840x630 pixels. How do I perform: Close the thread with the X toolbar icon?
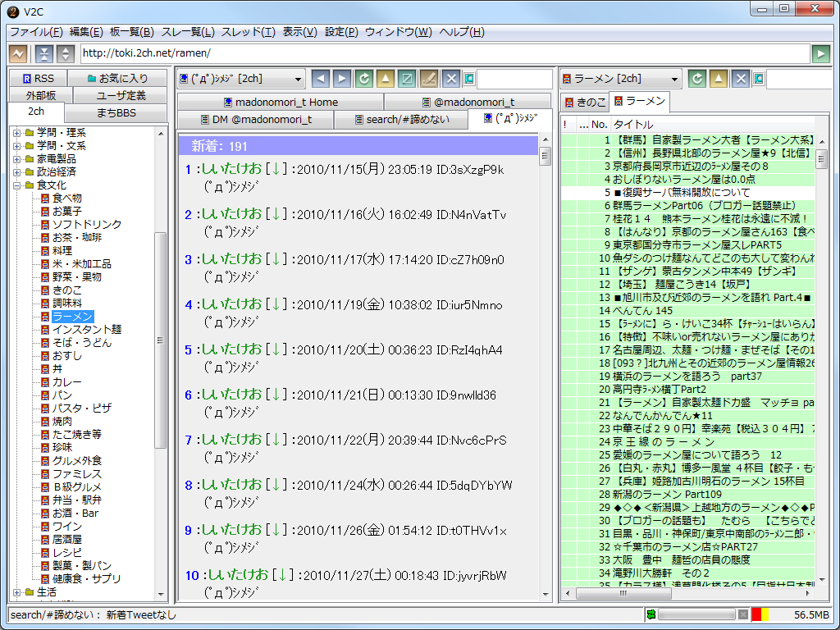coord(451,79)
